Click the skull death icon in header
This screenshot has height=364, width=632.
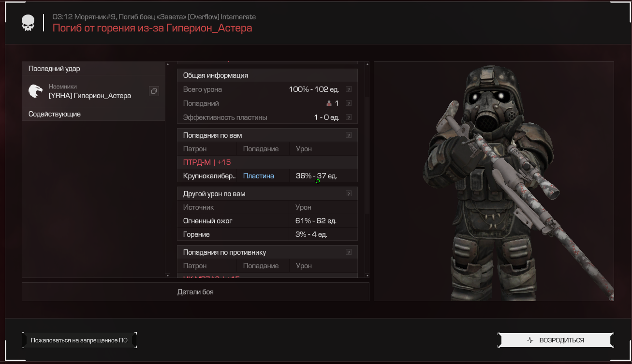(28, 23)
